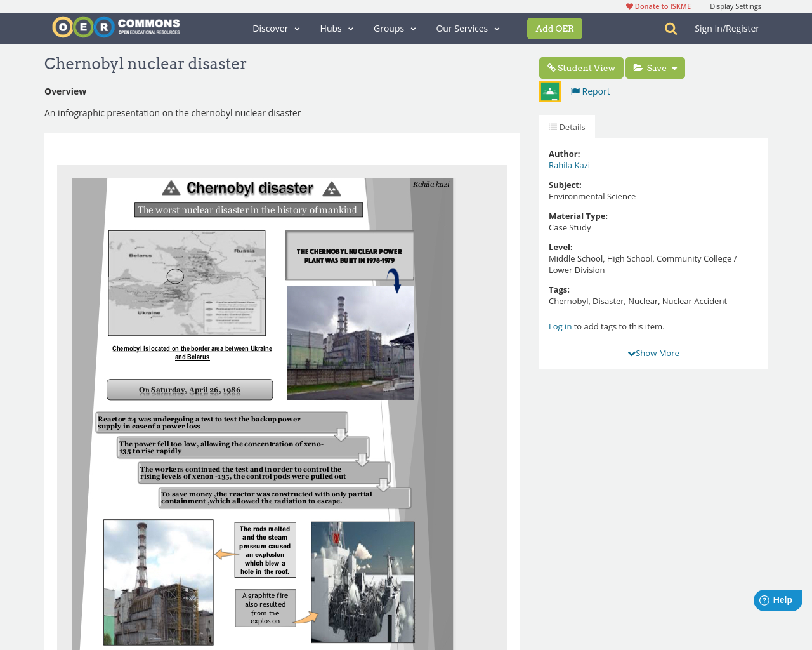The image size is (812, 650).
Task: Switch to Student View
Action: tap(581, 68)
